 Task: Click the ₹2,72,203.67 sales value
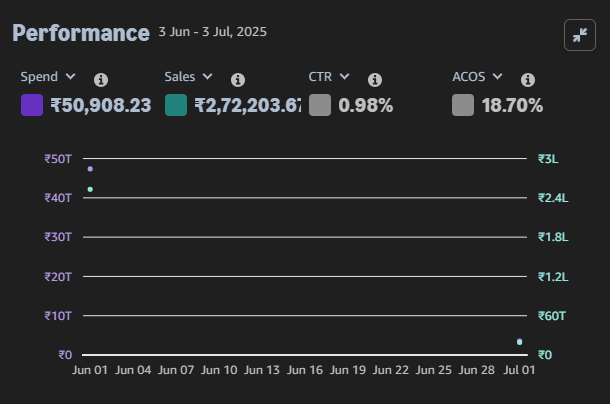[x=247, y=105]
